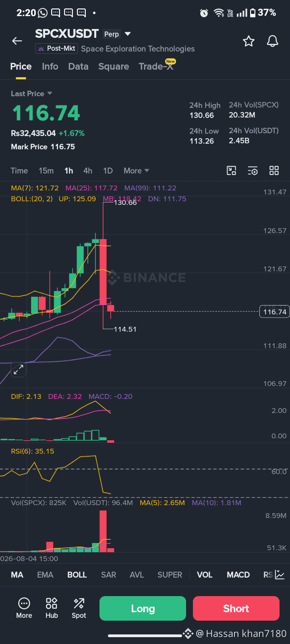This screenshot has height=644, width=290.
Task: Toggle the AVL indicator
Action: point(137,575)
